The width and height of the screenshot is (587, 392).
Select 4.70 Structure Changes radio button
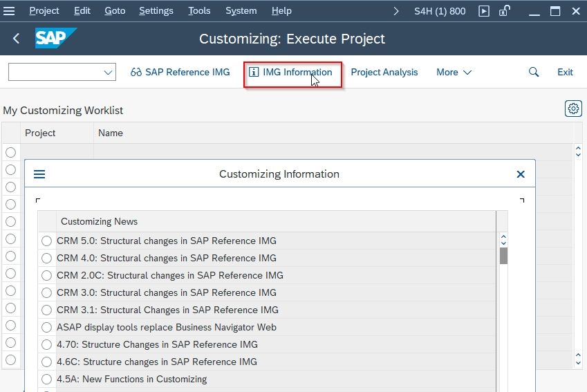46,344
